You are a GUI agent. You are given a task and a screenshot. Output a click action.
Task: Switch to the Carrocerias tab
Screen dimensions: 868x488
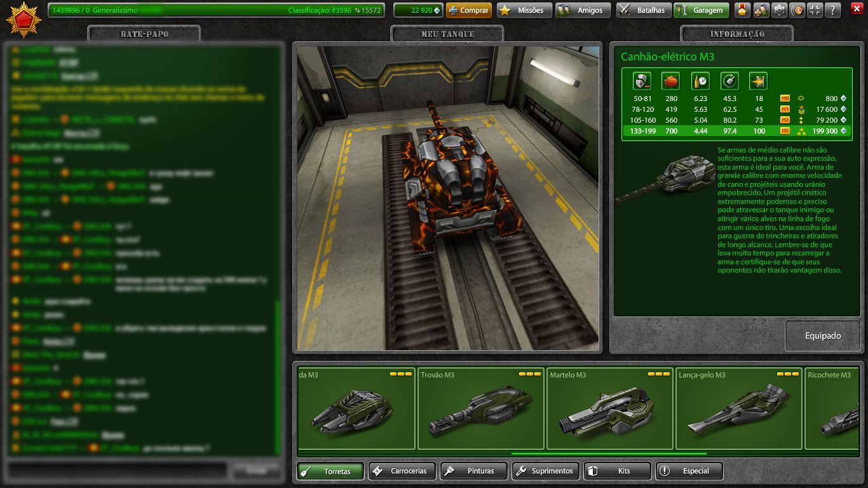point(402,471)
